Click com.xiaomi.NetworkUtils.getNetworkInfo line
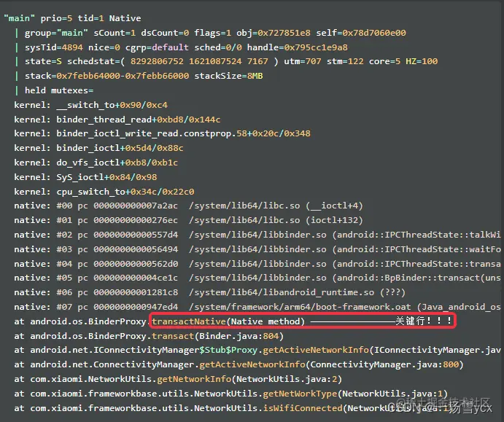Image resolution: width=504 pixels, height=422 pixels. click(x=178, y=379)
